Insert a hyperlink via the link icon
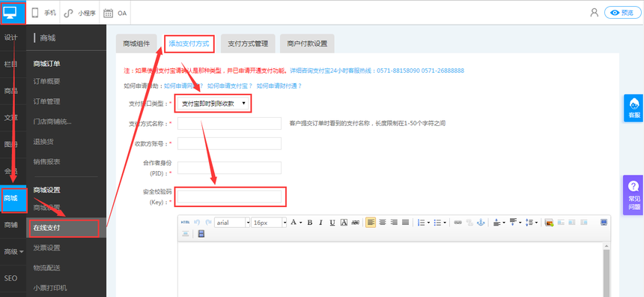This screenshot has height=297, width=644. tap(458, 223)
